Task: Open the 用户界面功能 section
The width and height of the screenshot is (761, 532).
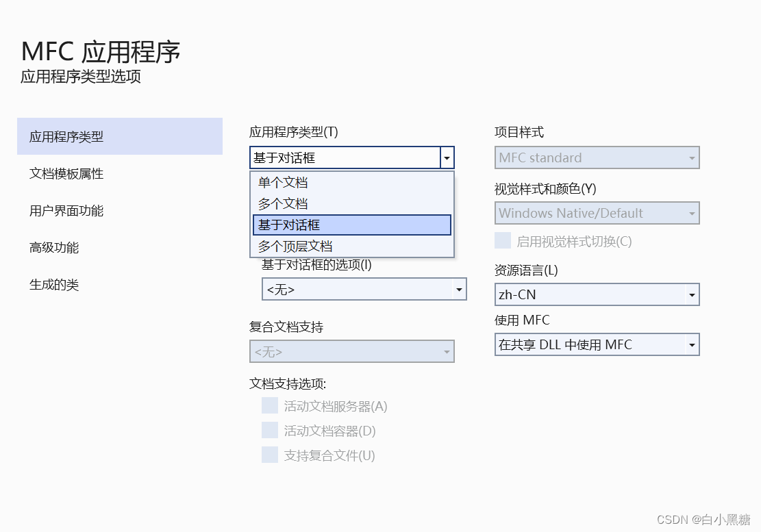Action: click(x=65, y=211)
